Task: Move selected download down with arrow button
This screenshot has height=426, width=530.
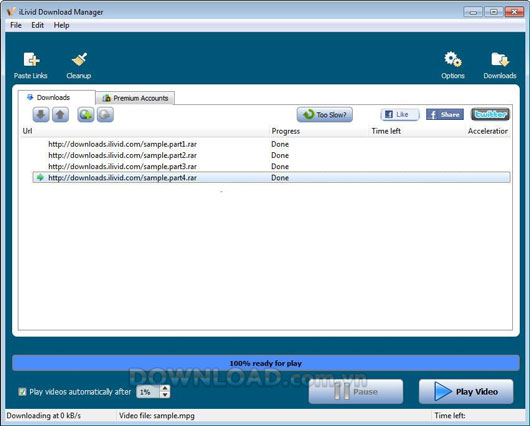Action: point(41,115)
